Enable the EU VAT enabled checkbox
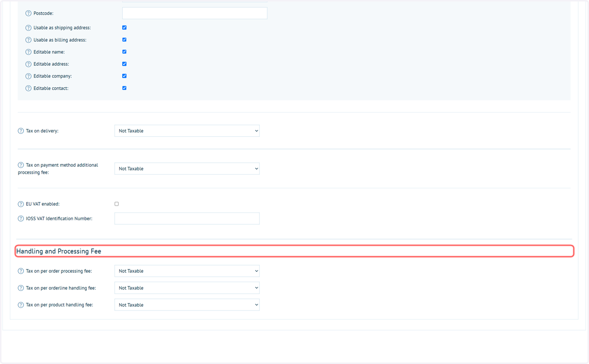589x364 pixels. click(x=117, y=204)
